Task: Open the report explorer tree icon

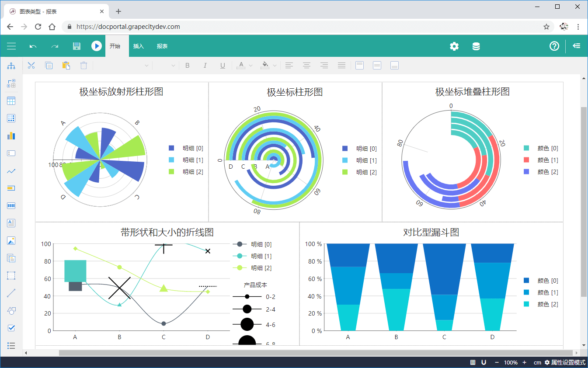Action: (11, 66)
